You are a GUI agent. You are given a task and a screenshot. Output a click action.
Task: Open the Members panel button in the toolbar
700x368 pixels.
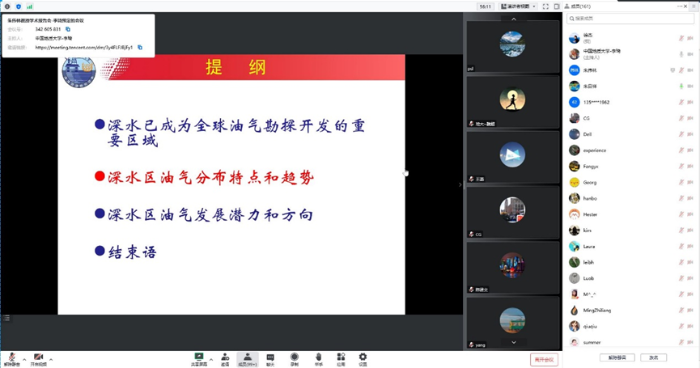[x=247, y=359]
